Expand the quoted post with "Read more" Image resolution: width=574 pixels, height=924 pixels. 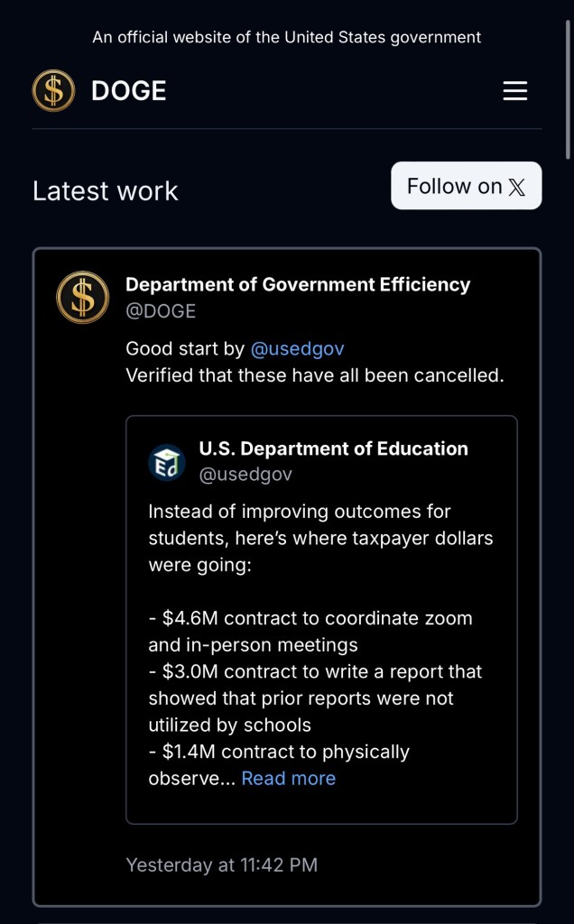pos(288,779)
